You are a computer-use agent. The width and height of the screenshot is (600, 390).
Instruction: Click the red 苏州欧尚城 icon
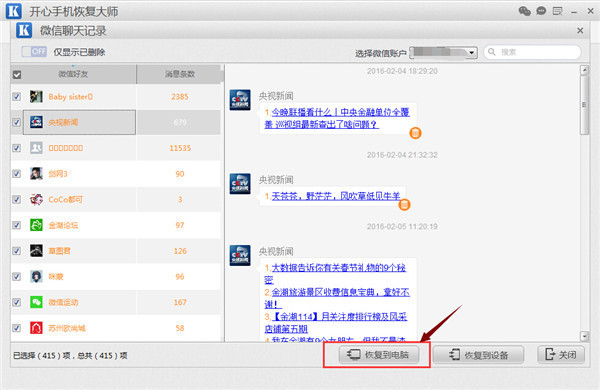click(36, 328)
